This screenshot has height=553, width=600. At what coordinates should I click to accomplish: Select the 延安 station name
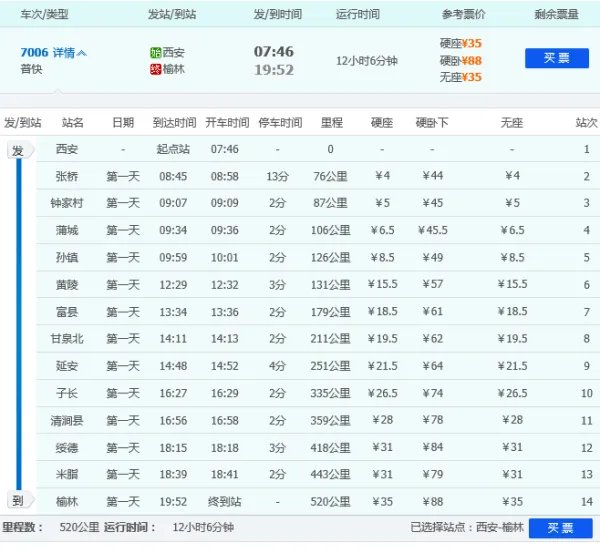click(x=67, y=366)
